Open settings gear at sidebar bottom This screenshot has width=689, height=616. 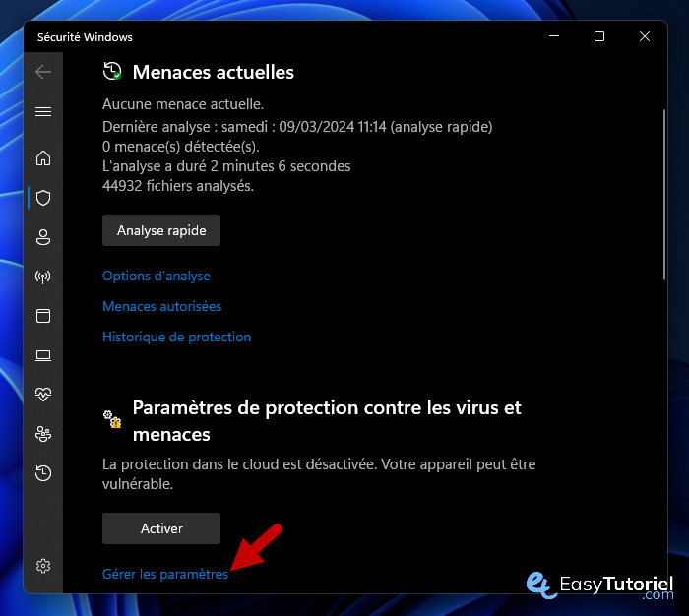(43, 566)
